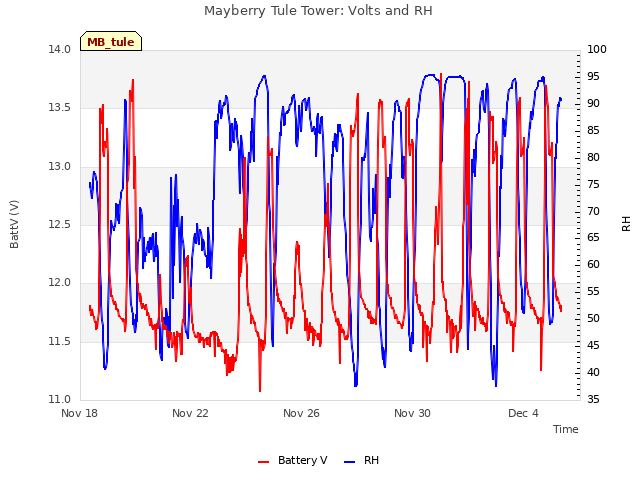
Task: Click the 100 RH tick label
Action: (597, 49)
